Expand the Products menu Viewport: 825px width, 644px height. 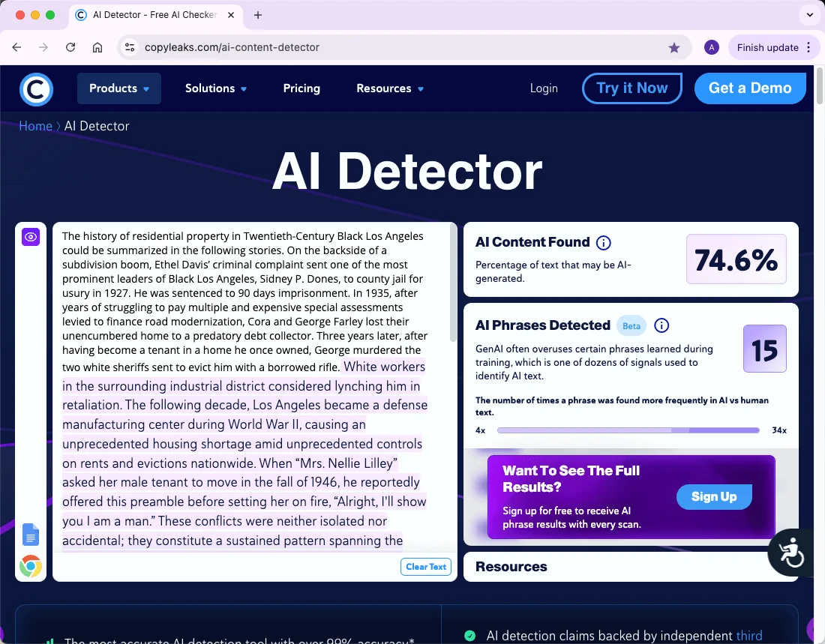pos(119,88)
